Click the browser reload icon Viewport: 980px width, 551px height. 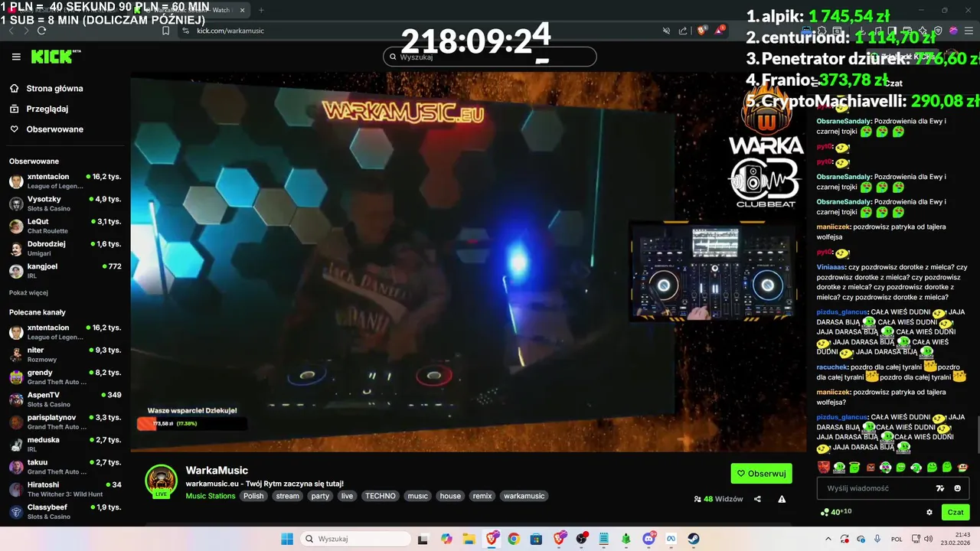click(x=42, y=31)
